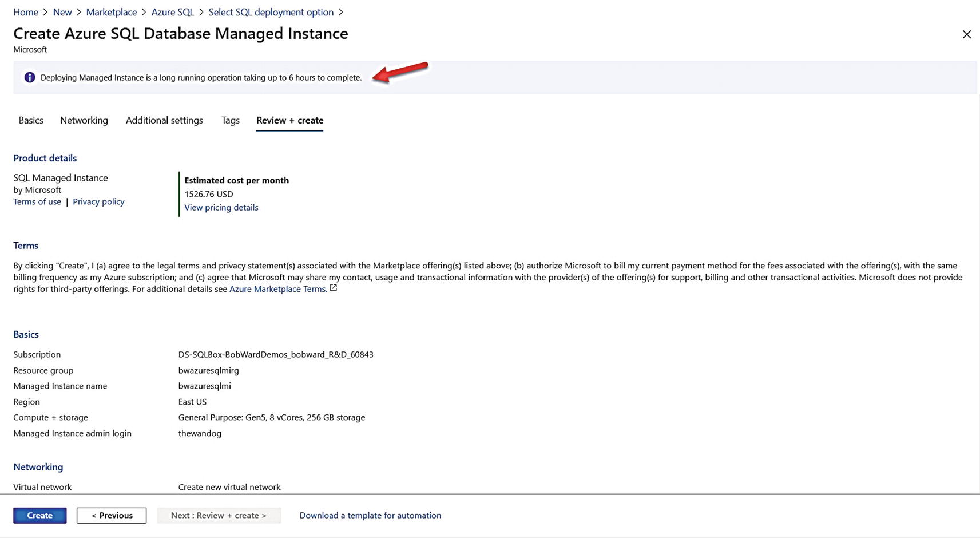This screenshot has width=980, height=538.
Task: Select managed instance name bwazuresqlmi
Action: [205, 386]
